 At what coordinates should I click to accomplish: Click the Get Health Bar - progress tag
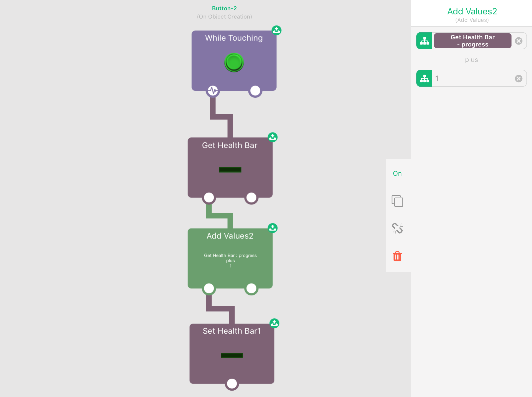point(472,41)
